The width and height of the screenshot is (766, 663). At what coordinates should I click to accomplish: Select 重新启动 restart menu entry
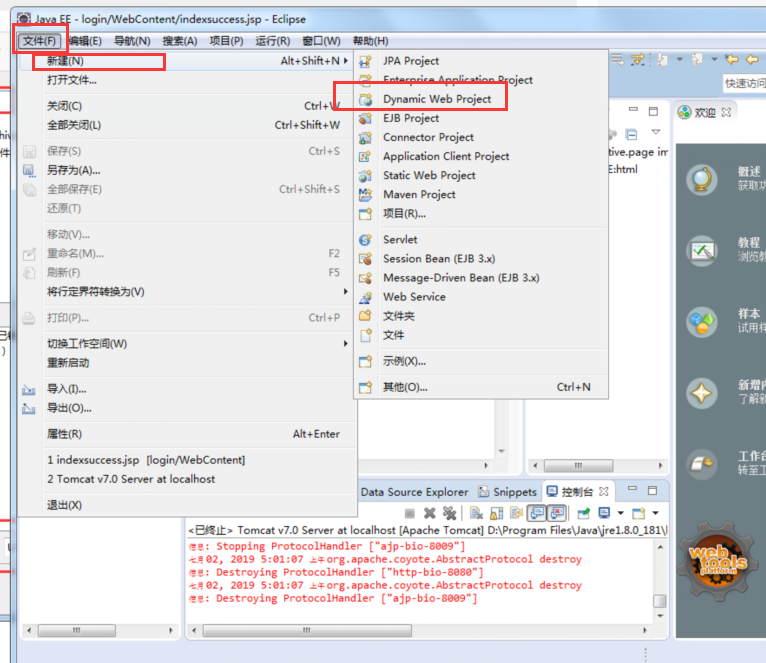(187, 363)
